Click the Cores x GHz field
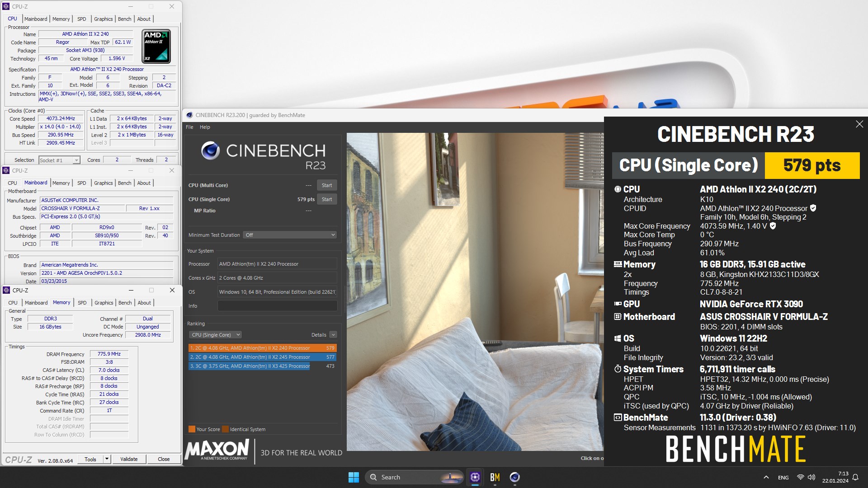This screenshot has height=488, width=868. tap(277, 278)
